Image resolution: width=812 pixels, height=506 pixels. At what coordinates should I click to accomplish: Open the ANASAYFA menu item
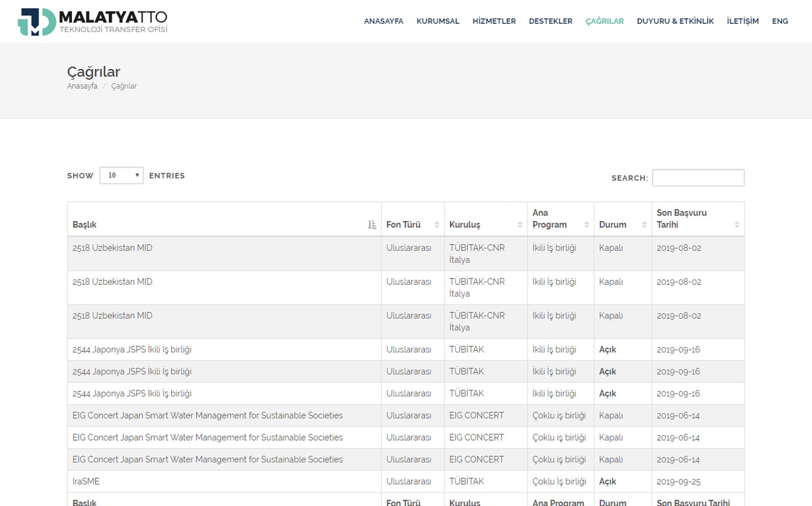[383, 21]
